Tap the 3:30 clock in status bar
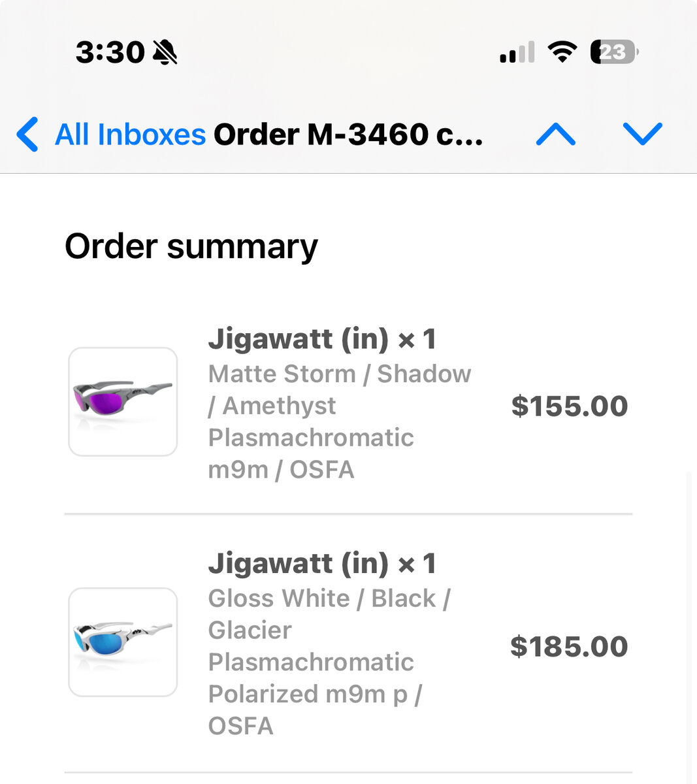The image size is (697, 784). pos(110,52)
